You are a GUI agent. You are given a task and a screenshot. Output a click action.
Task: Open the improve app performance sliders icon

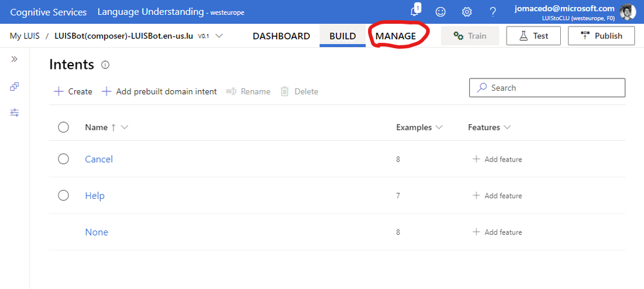[14, 113]
